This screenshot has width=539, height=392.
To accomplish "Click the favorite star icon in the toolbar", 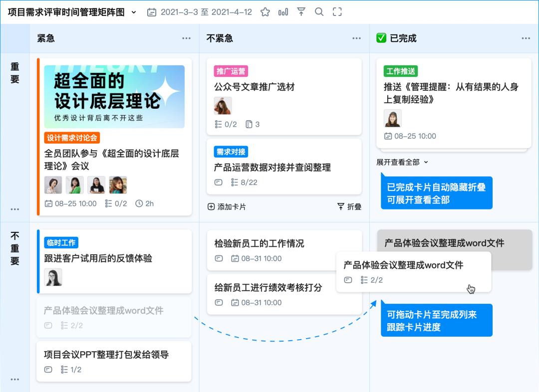I will click(265, 11).
